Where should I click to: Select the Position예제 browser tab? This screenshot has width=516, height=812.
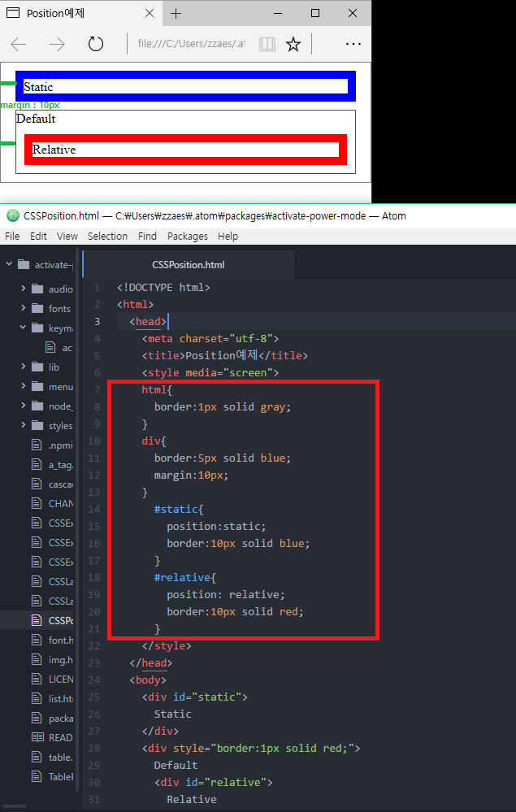click(82, 14)
